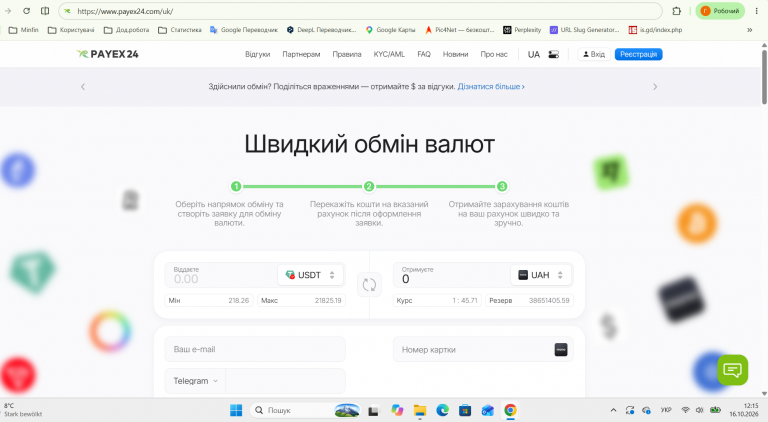Open Microsoft Store from the taskbar
Screen dimensions: 768x422
(465, 410)
